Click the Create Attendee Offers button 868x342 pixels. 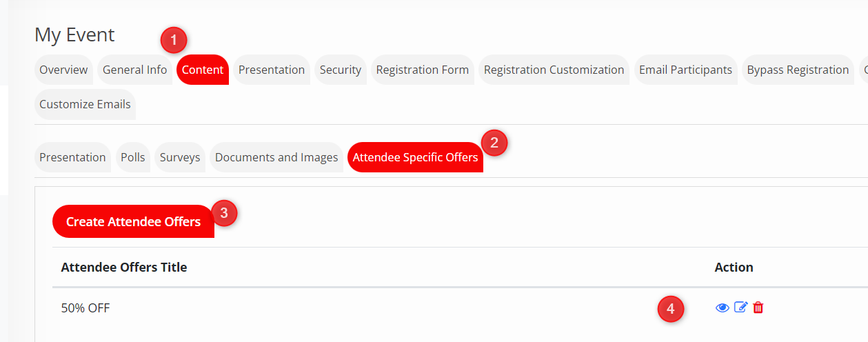point(133,221)
